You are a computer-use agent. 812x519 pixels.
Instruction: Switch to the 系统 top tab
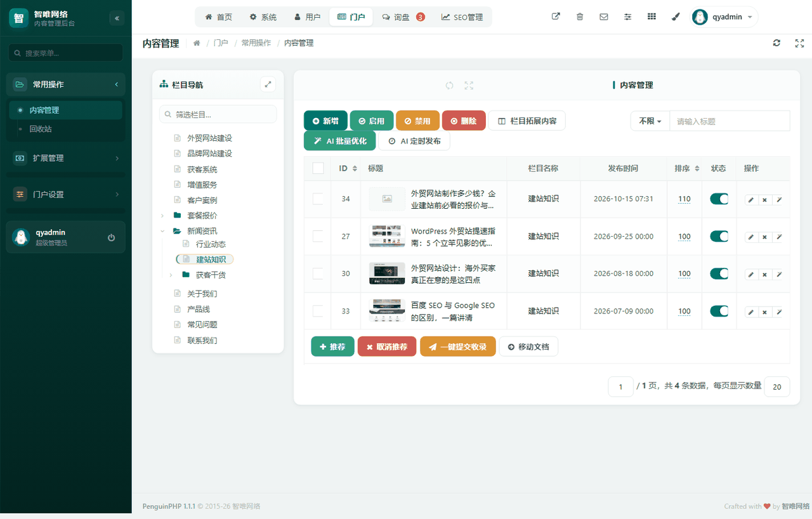coord(263,17)
